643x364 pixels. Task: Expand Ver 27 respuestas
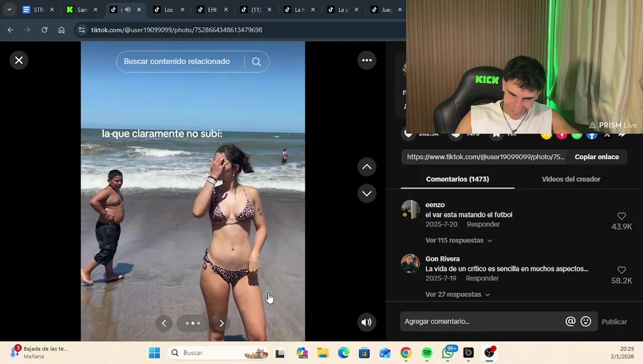(457, 295)
